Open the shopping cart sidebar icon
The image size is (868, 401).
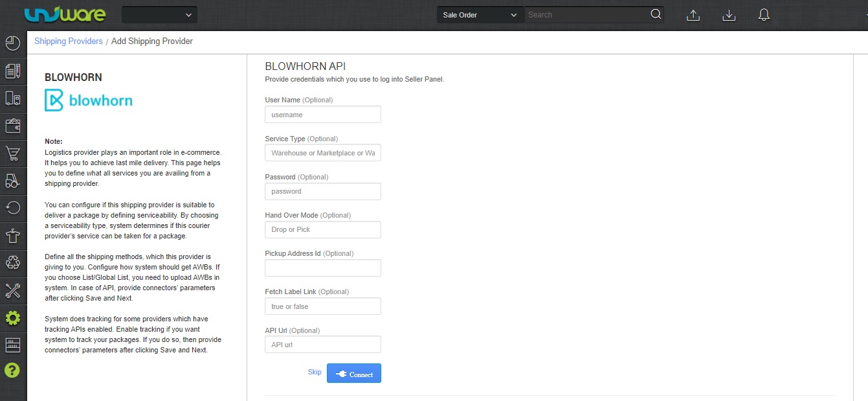point(13,154)
